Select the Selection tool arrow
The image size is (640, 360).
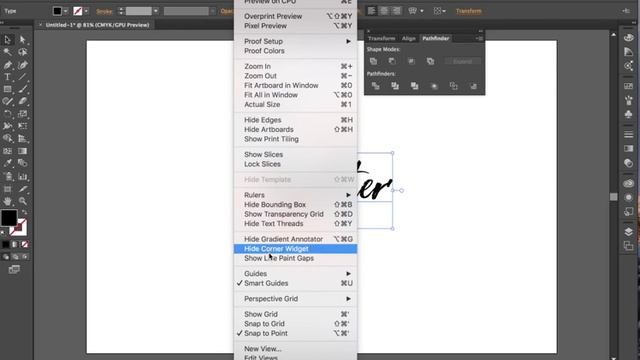pyautogui.click(x=7, y=40)
